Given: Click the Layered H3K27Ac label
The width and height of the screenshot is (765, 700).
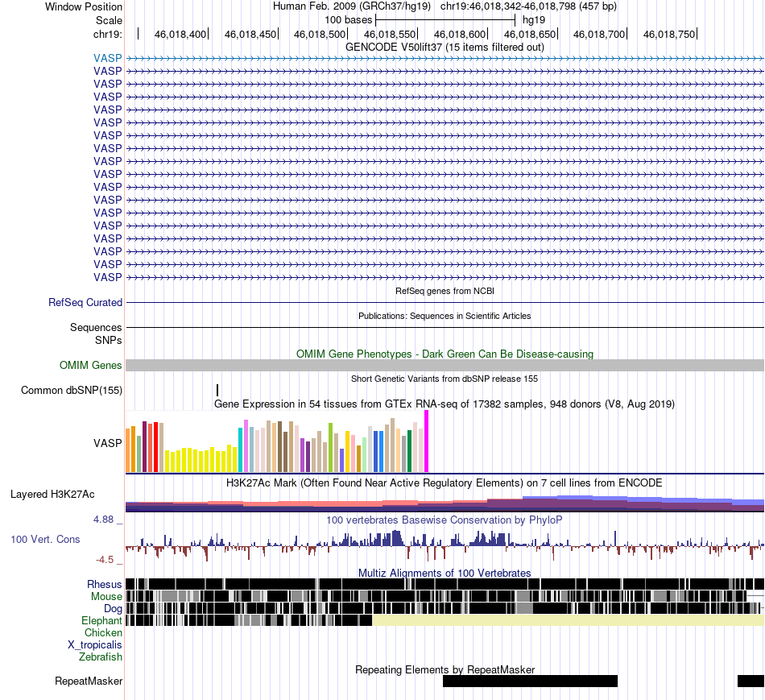Looking at the screenshot, I should 52,494.
